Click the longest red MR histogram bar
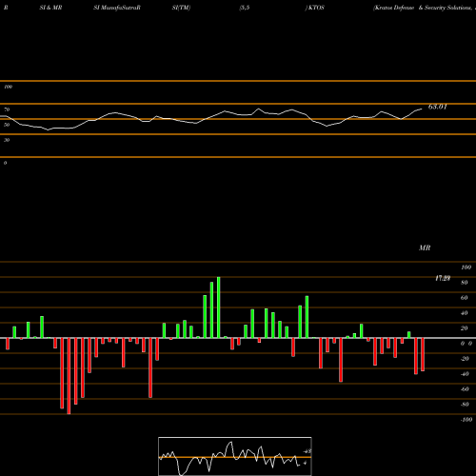The width and height of the screenshot is (476, 476). [69, 376]
